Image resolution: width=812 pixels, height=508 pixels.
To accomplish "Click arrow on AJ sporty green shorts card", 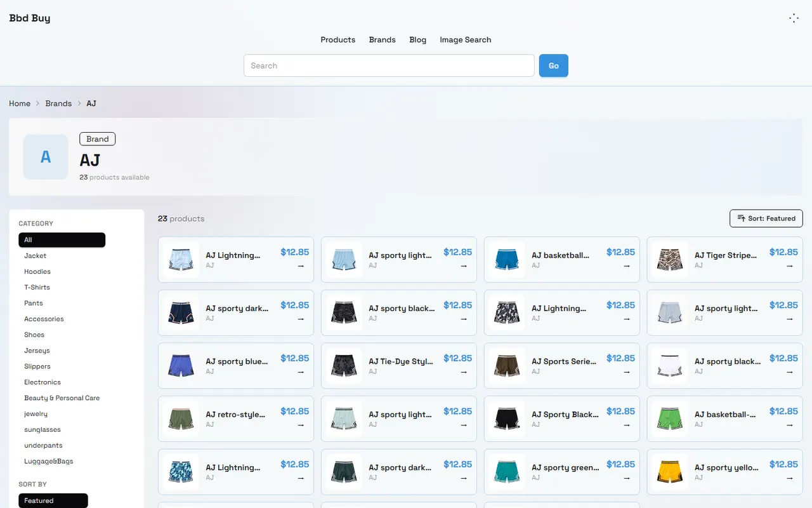I will pos(627,478).
